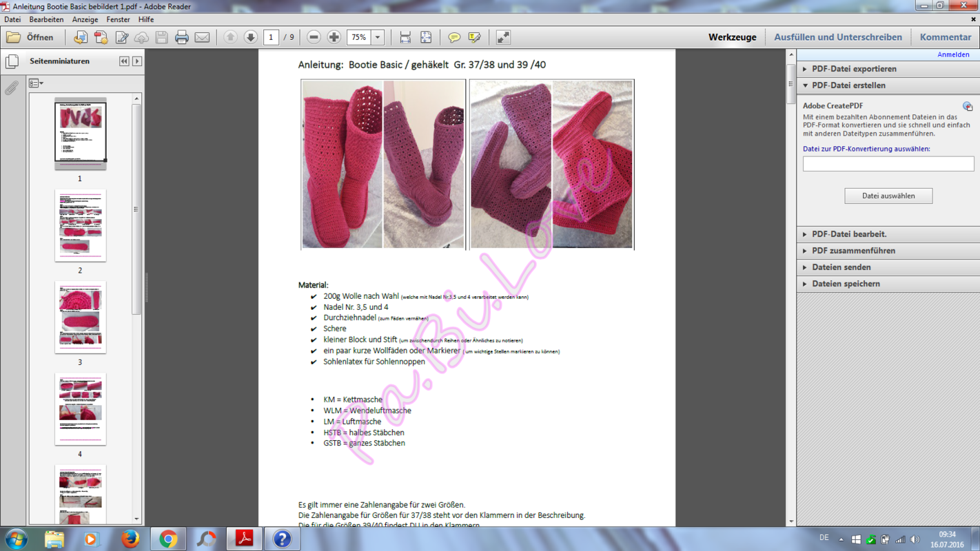This screenshot has height=551, width=980.
Task: Go to next page with down arrow
Action: pos(251,37)
